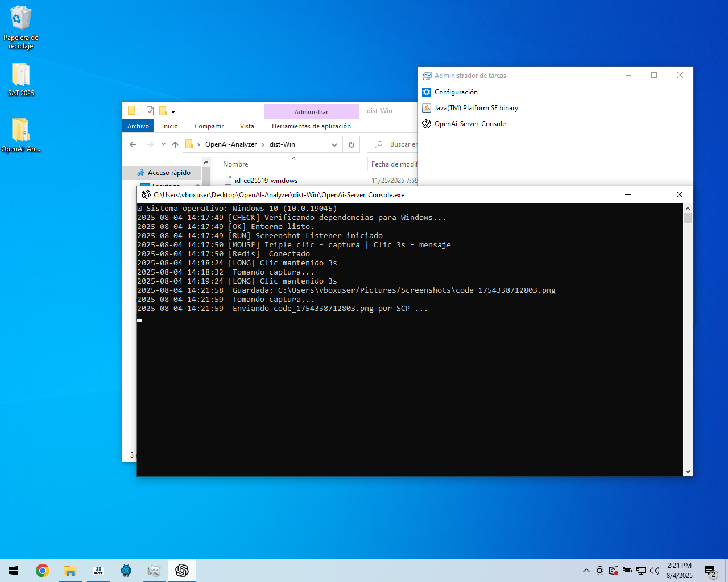Open the Archivo menu tab
Viewport: 728px width, 582px height.
tap(138, 126)
